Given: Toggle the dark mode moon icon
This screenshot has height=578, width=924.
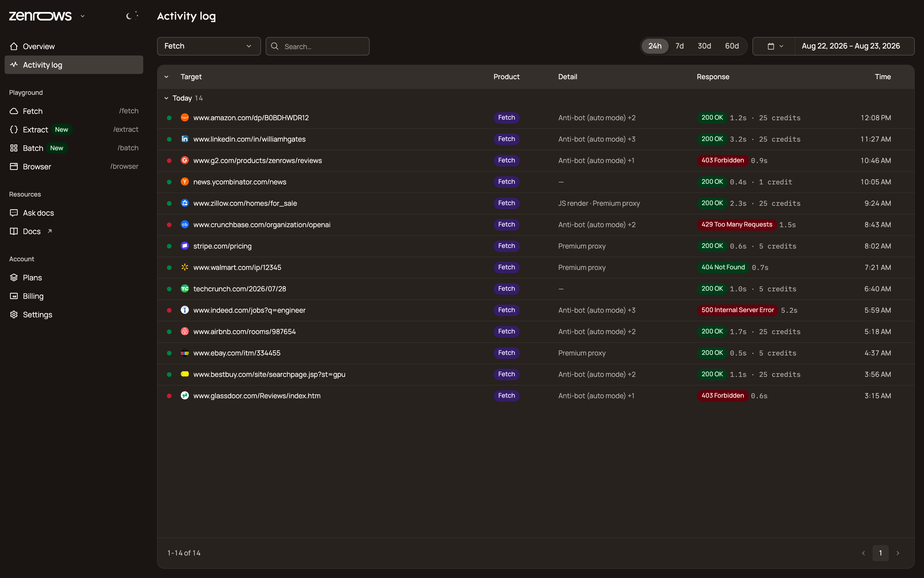Looking at the screenshot, I should [132, 16].
